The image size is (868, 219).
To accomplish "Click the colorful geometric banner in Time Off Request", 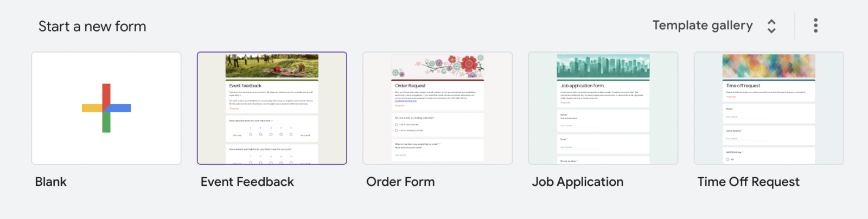I will tap(768, 66).
